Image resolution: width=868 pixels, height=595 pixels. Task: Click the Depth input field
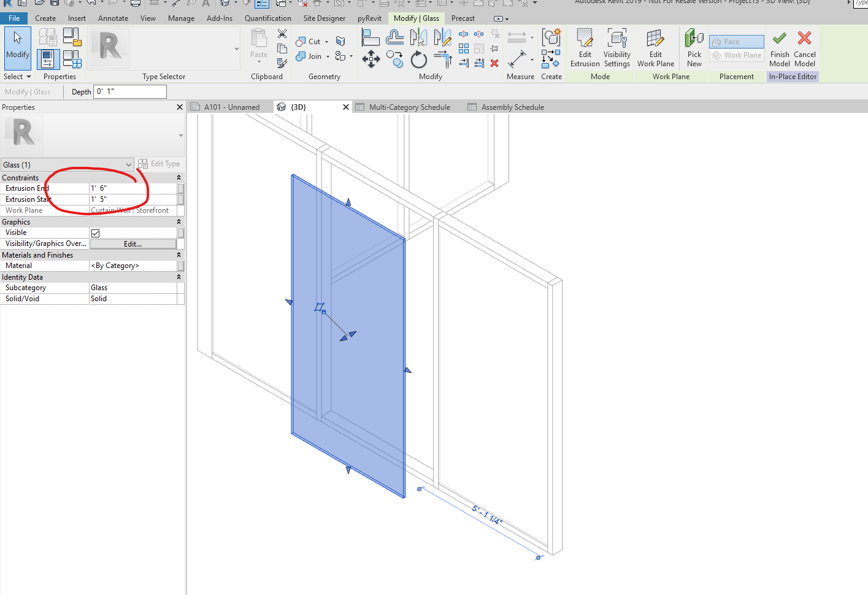[130, 91]
